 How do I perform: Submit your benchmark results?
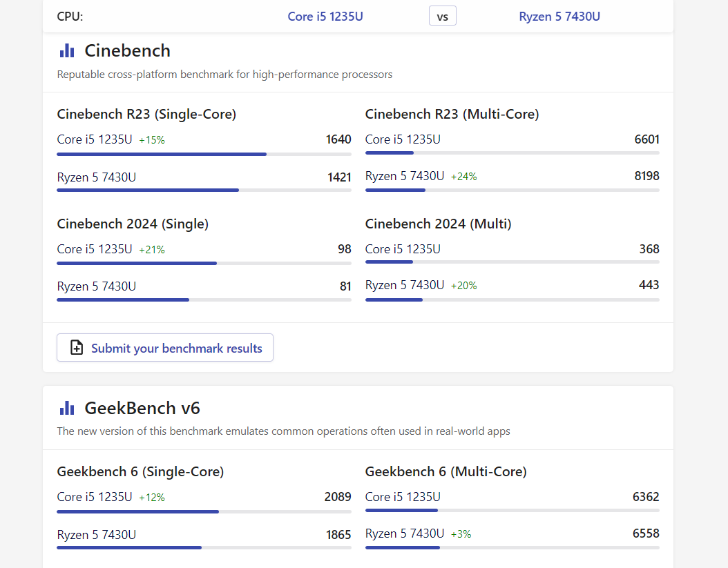tap(176, 348)
